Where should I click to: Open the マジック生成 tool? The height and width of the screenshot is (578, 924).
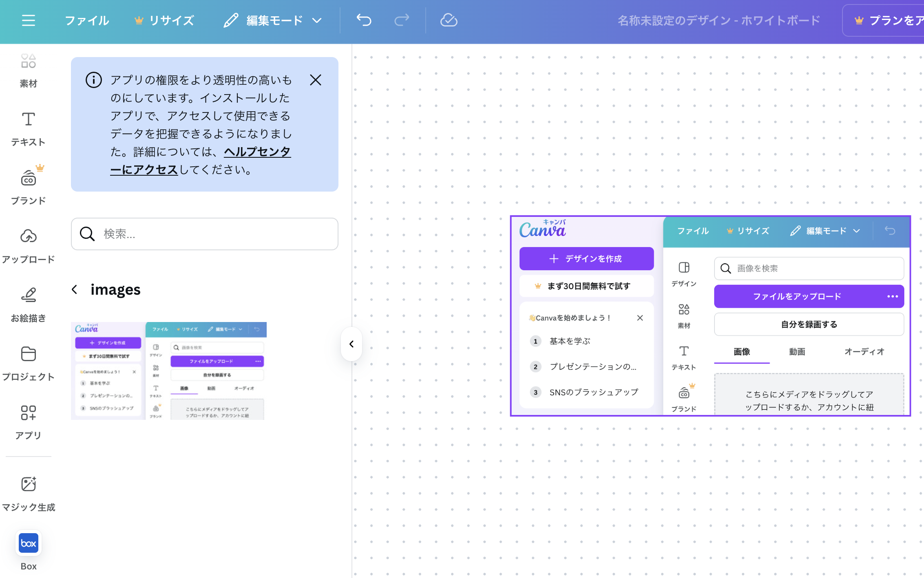click(x=28, y=494)
